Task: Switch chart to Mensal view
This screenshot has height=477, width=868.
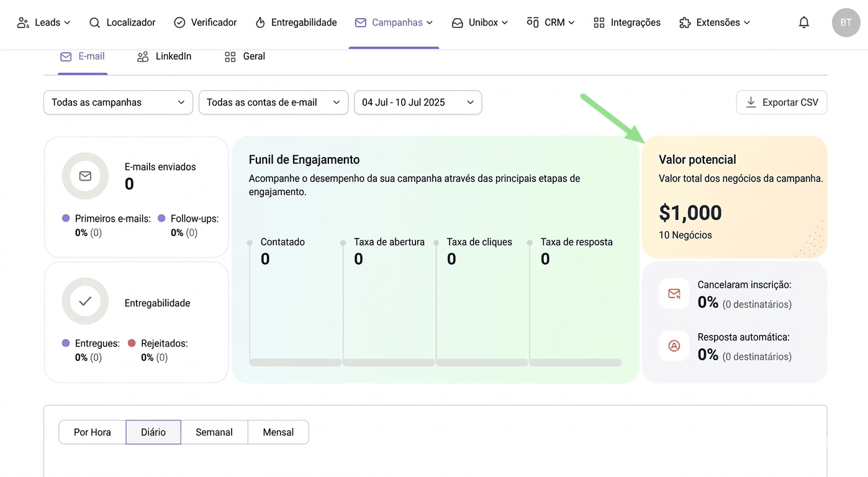Action: 278,432
